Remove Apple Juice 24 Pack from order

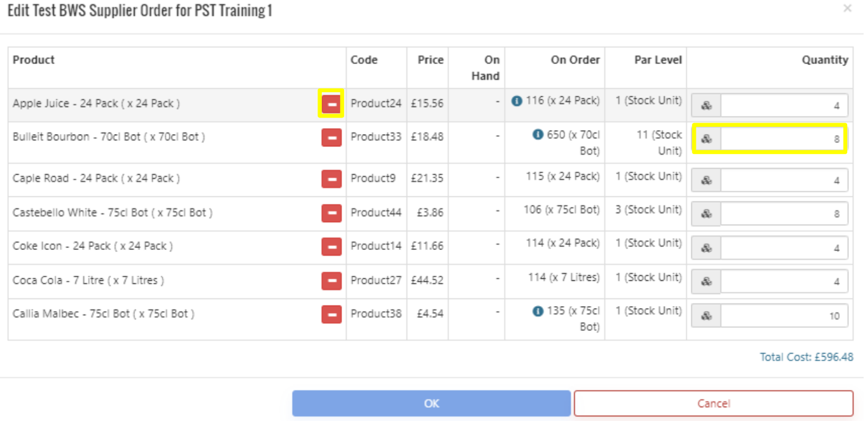[x=331, y=104]
